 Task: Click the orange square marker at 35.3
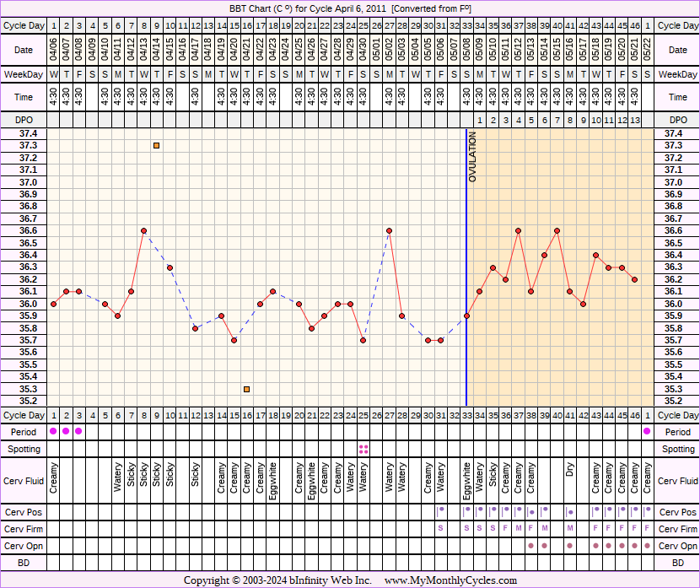pyautogui.click(x=247, y=389)
